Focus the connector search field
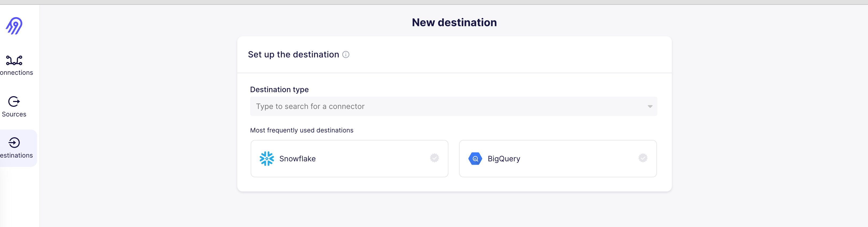 coord(438,107)
